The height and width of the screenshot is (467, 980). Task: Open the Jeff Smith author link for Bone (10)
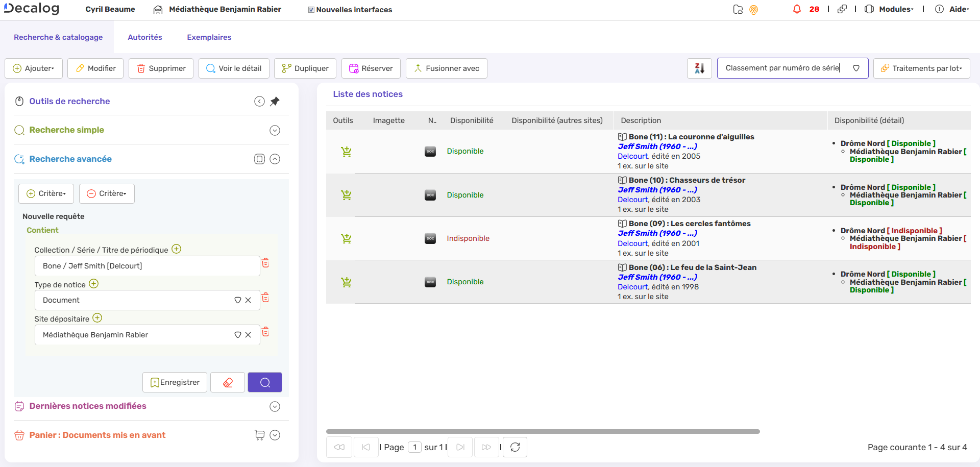tap(657, 190)
